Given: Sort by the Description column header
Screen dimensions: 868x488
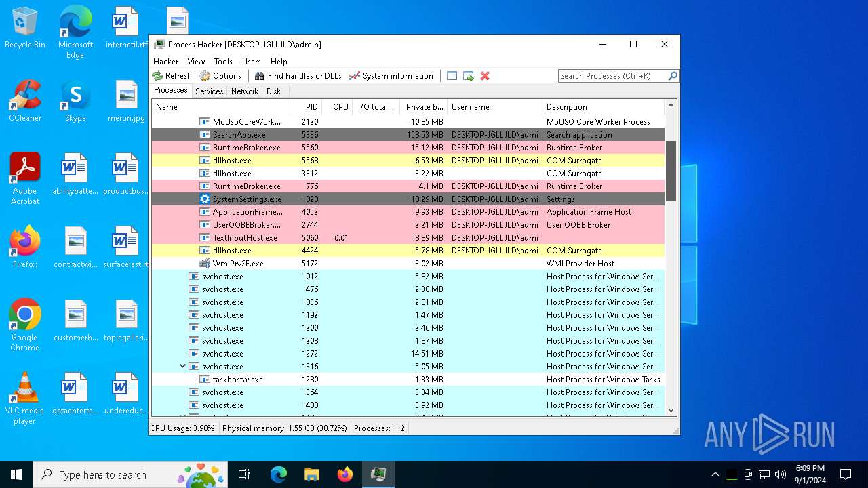Looking at the screenshot, I should (x=603, y=107).
